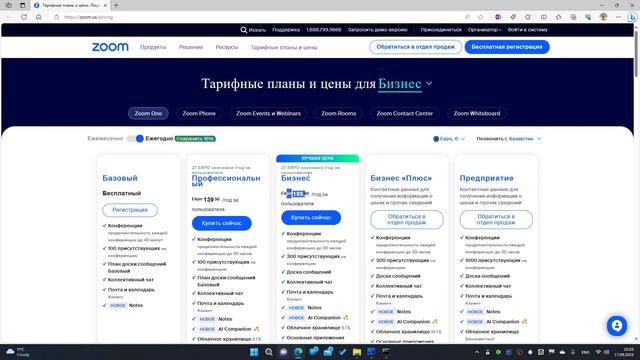
Task: Toggle monthly/annual billing switch
Action: point(135,139)
